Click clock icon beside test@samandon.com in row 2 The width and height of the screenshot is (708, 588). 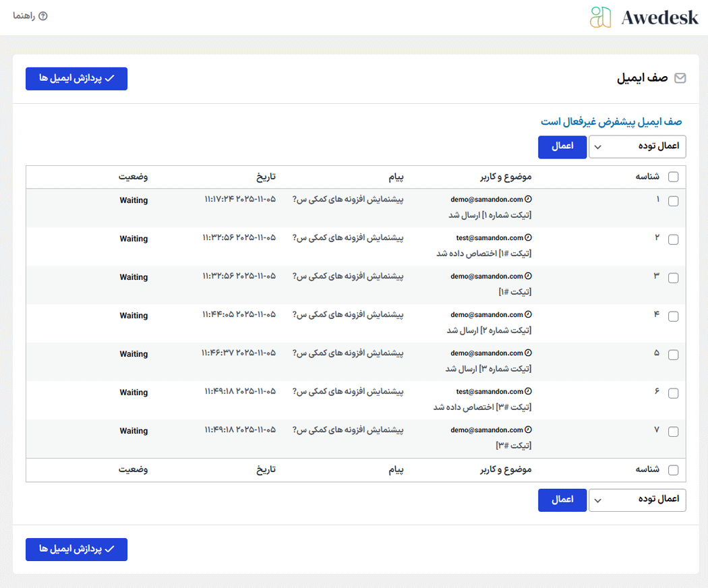(x=529, y=238)
